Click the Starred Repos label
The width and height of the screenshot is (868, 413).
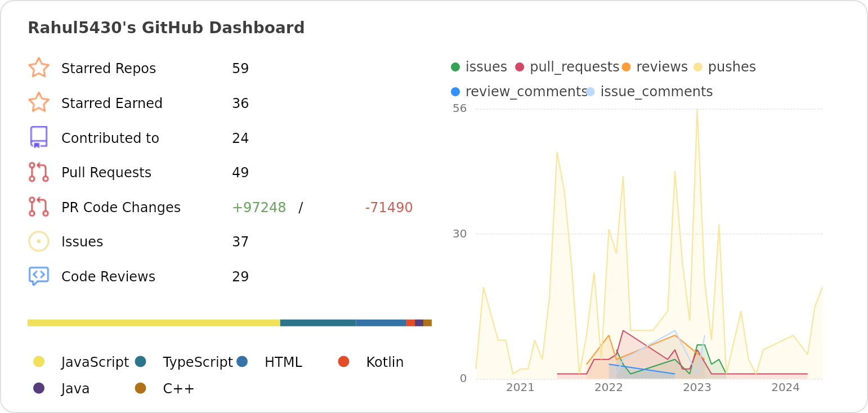[x=109, y=69]
